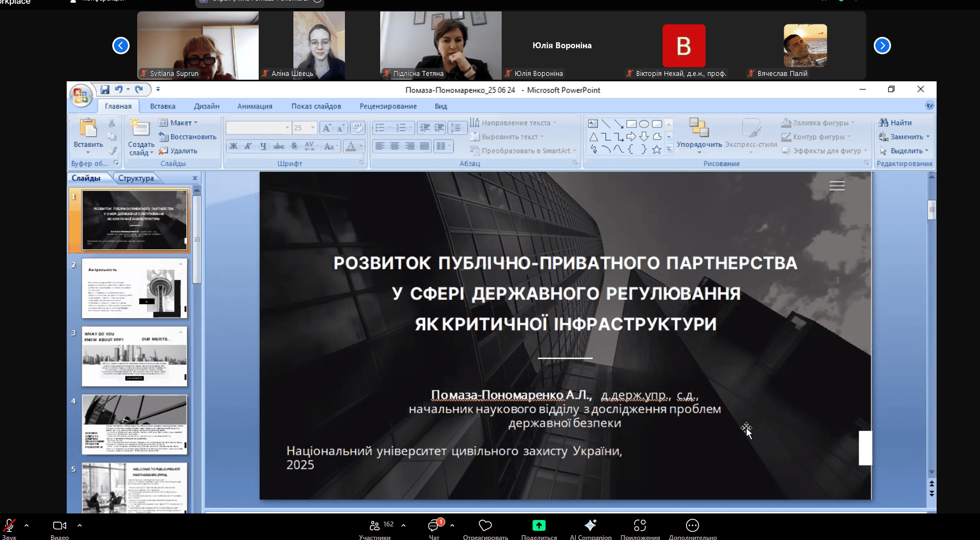
Task: Select slide 3 thumbnail in slide panel
Action: tap(134, 356)
